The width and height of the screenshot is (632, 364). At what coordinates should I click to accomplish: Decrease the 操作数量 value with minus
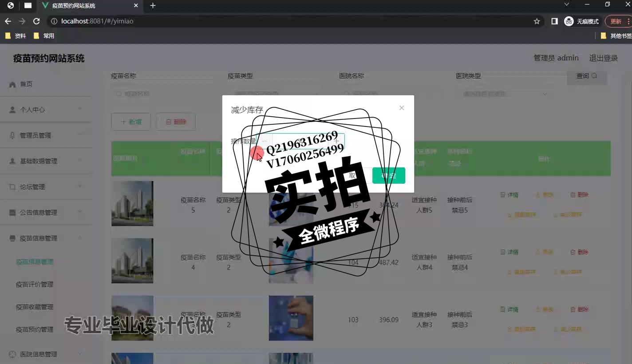(x=265, y=141)
